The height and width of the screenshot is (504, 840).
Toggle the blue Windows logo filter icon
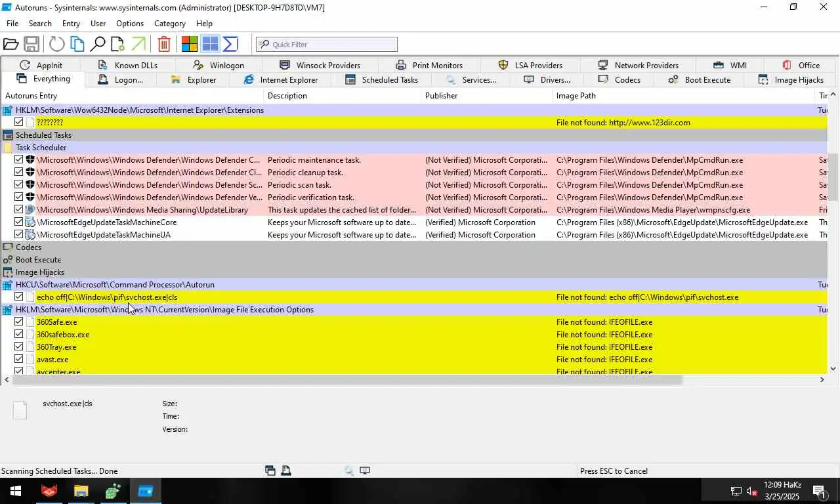[x=210, y=44]
